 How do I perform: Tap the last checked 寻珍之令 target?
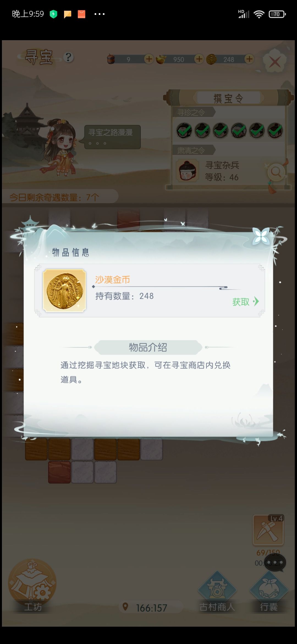click(275, 130)
